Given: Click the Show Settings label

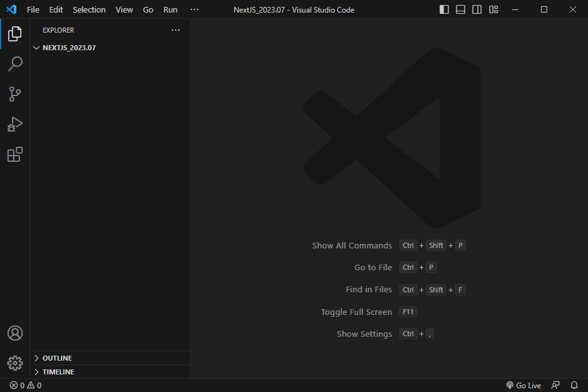Looking at the screenshot, I should tap(364, 334).
